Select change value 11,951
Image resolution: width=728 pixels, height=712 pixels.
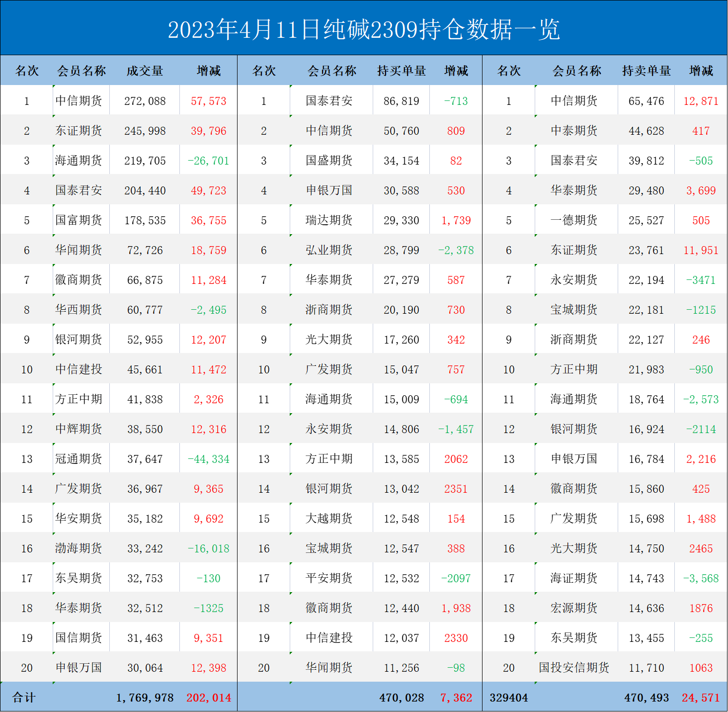pos(701,250)
